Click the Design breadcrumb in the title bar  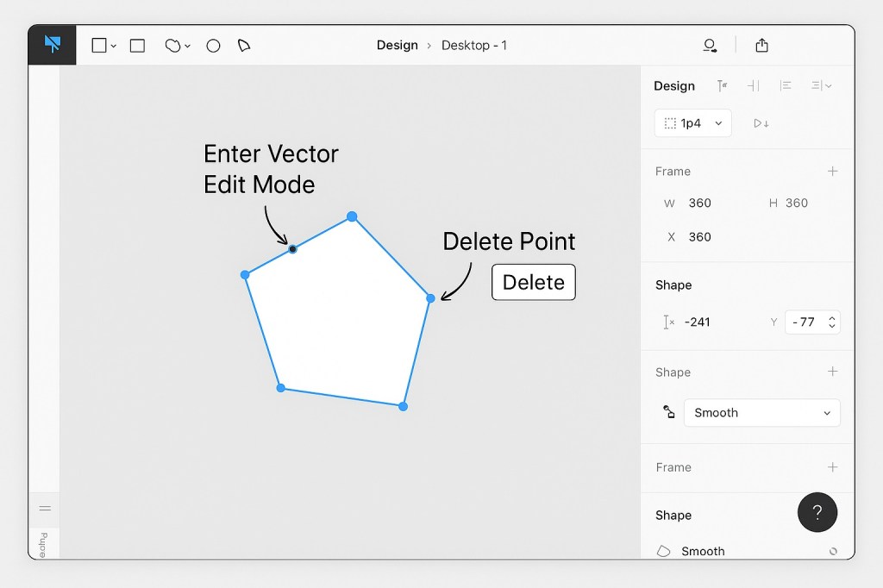coord(398,45)
